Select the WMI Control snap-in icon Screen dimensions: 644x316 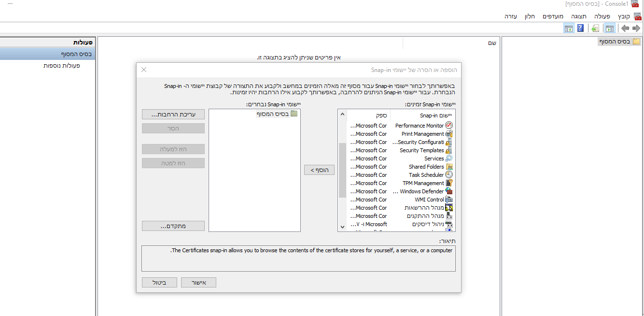pyautogui.click(x=449, y=200)
